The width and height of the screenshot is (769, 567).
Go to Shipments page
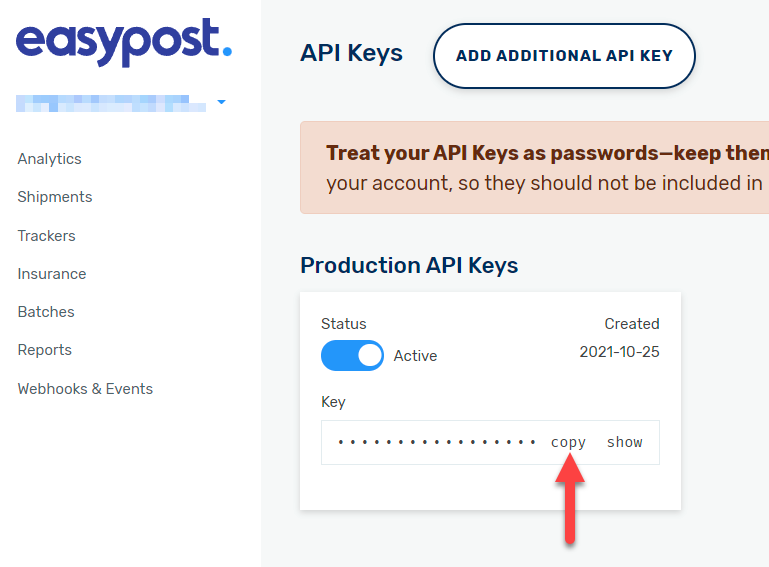click(55, 197)
